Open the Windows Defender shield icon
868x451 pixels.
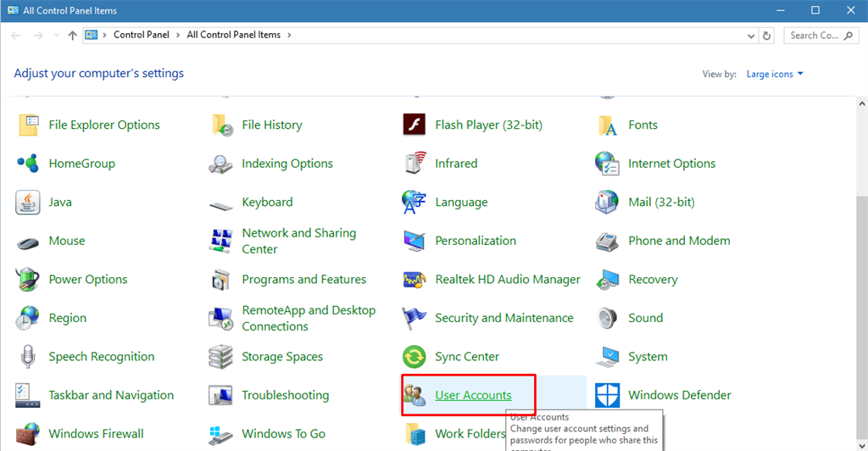607,395
